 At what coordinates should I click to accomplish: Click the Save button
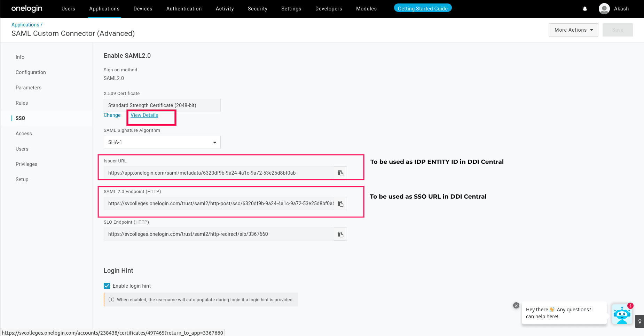pyautogui.click(x=618, y=30)
